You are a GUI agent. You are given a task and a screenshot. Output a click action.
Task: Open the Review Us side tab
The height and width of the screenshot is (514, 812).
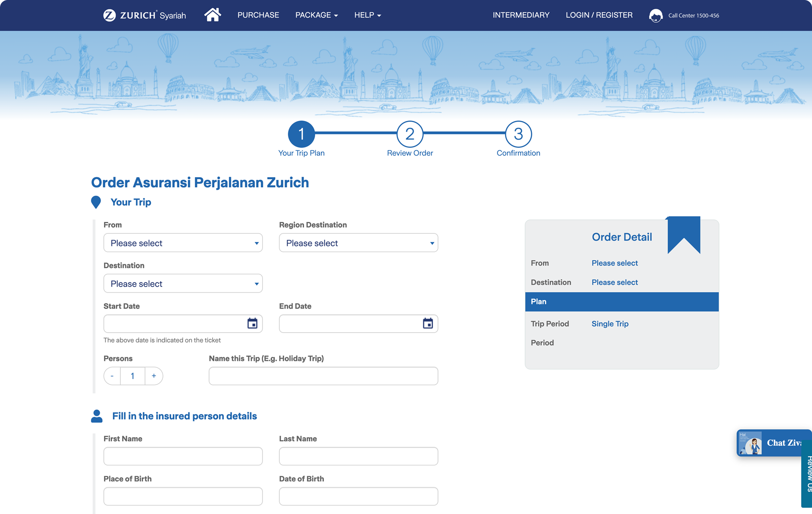click(x=807, y=474)
